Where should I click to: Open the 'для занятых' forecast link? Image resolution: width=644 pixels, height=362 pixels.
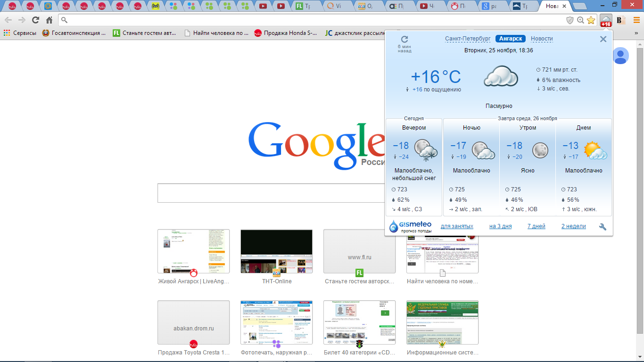click(x=457, y=226)
